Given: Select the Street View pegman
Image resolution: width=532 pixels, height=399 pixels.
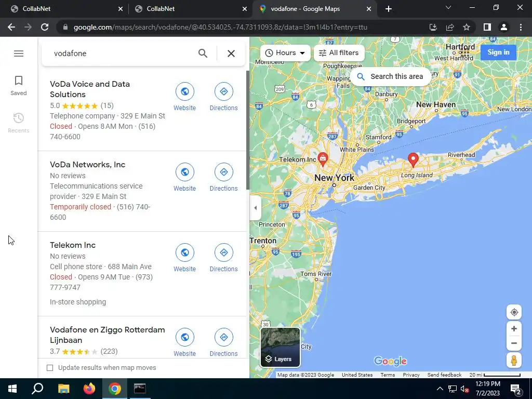Looking at the screenshot, I should (514, 361).
